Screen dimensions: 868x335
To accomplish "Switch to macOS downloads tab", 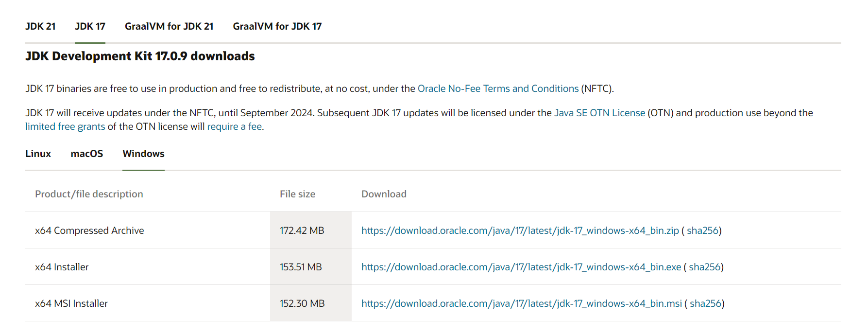I will (x=87, y=154).
